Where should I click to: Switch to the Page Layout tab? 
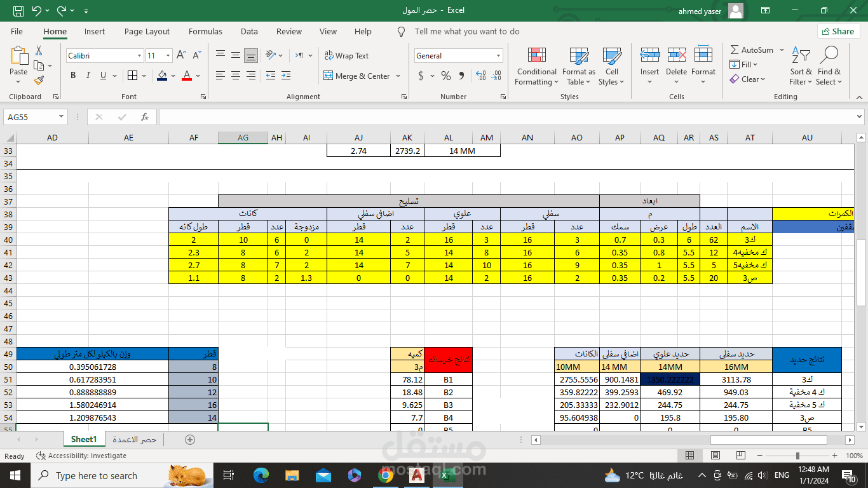pyautogui.click(x=147, y=32)
